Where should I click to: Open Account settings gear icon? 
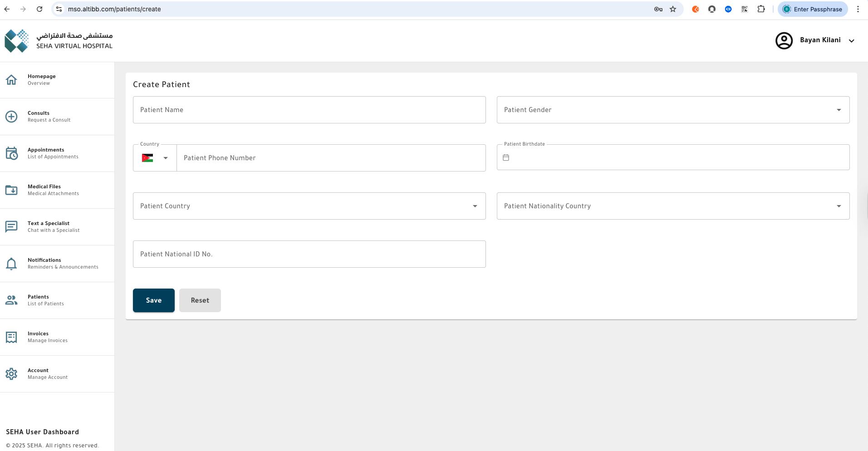(x=11, y=374)
